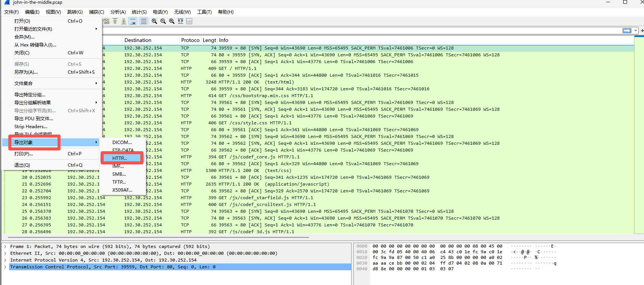Select X509AF... in export objects submenu
The height and width of the screenshot is (285, 644).
click(123, 190)
